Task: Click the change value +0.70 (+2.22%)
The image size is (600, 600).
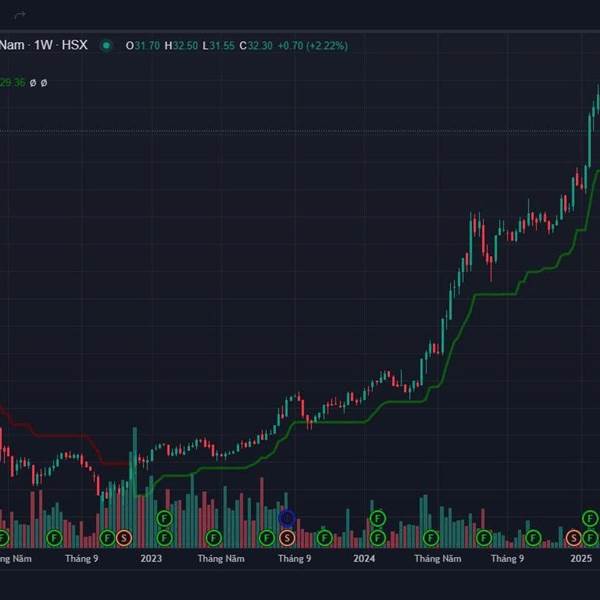Action: 313,46
